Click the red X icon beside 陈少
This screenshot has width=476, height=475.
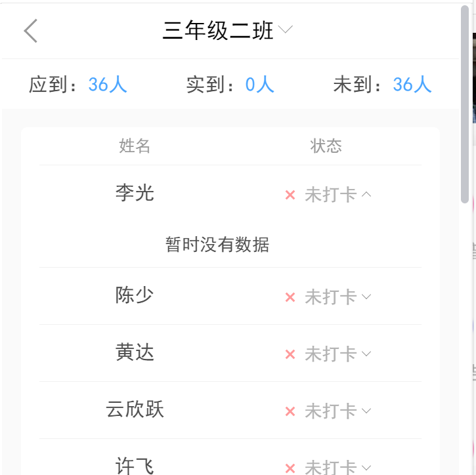[290, 297]
